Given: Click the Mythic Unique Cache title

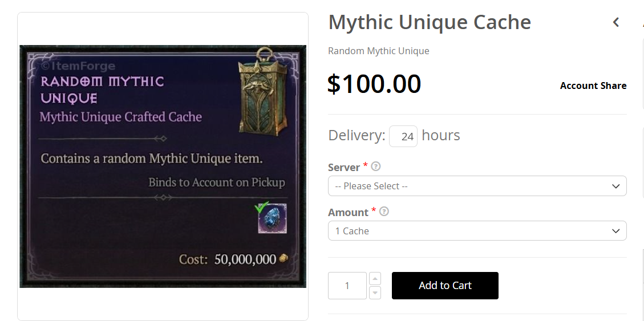Looking at the screenshot, I should (430, 22).
